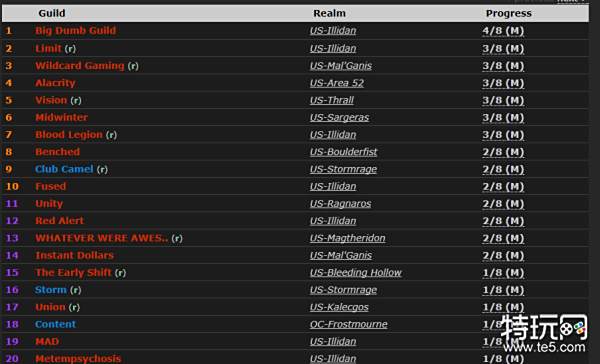Open the Union guild link
600x364 pixels.
point(50,307)
